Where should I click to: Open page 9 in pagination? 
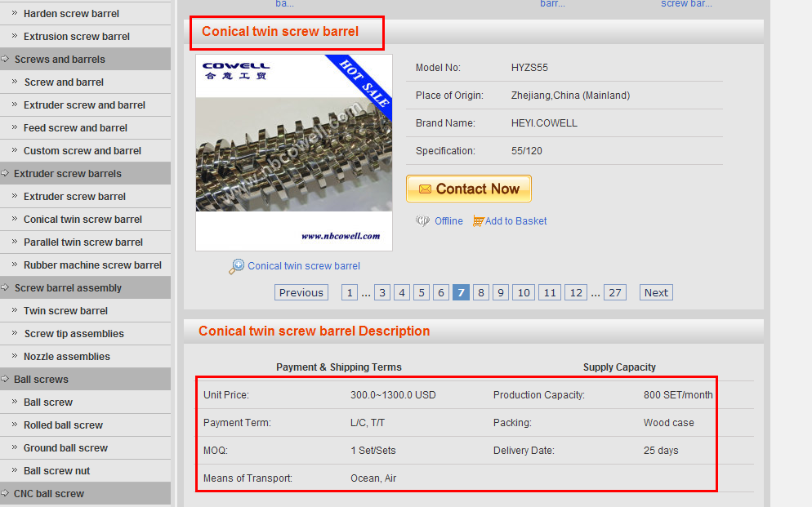click(501, 293)
